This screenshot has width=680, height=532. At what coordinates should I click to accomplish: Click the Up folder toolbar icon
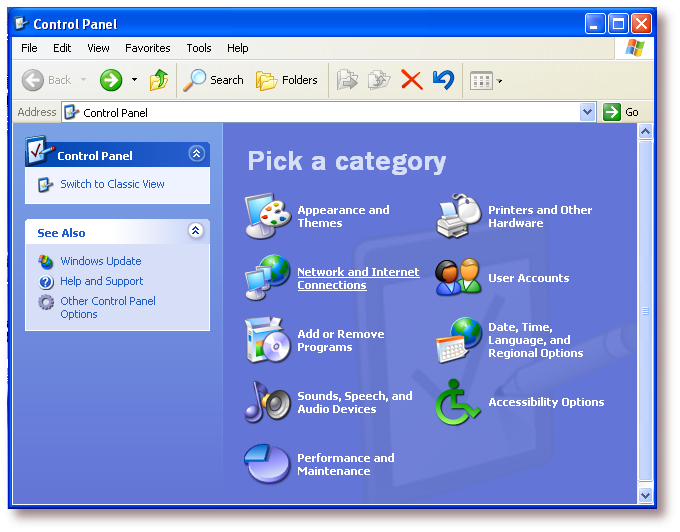click(159, 80)
